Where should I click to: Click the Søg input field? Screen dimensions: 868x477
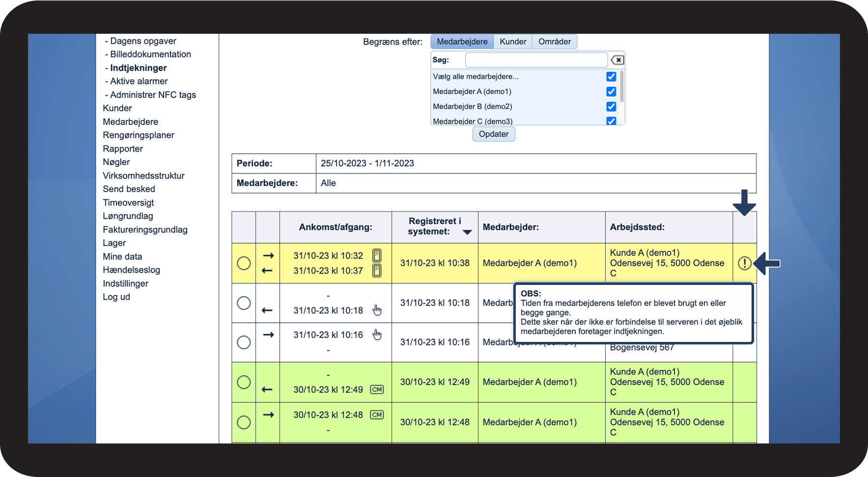536,60
